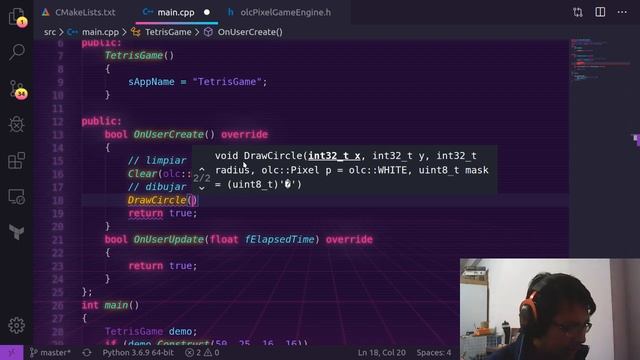The height and width of the screenshot is (360, 640).
Task: Click the "TetrisGame" string literal
Action: click(x=227, y=82)
